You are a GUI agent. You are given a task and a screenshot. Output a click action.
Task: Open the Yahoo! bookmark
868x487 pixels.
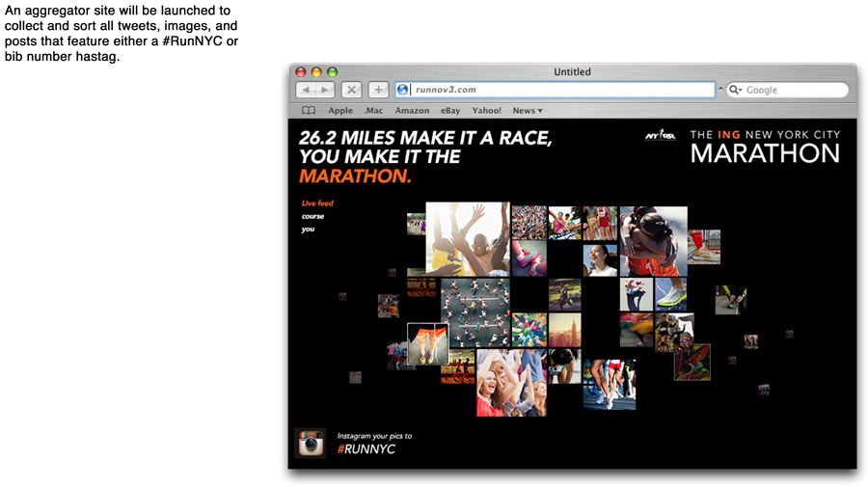tap(487, 111)
